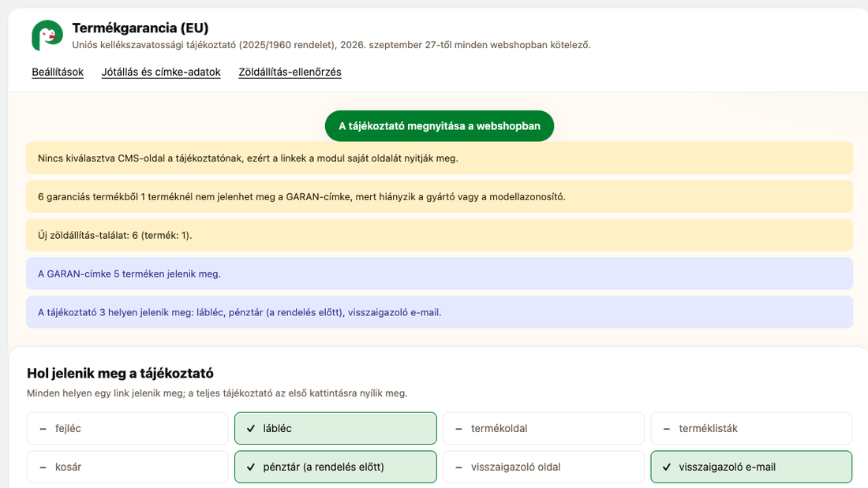Enable the termékoldal placement option
The height and width of the screenshot is (488, 868).
(x=544, y=428)
